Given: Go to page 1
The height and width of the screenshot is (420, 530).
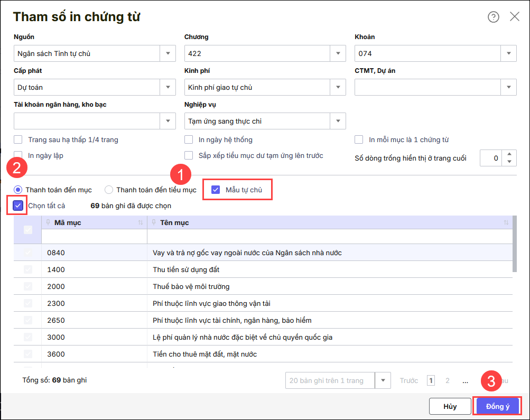Looking at the screenshot, I should (x=431, y=380).
